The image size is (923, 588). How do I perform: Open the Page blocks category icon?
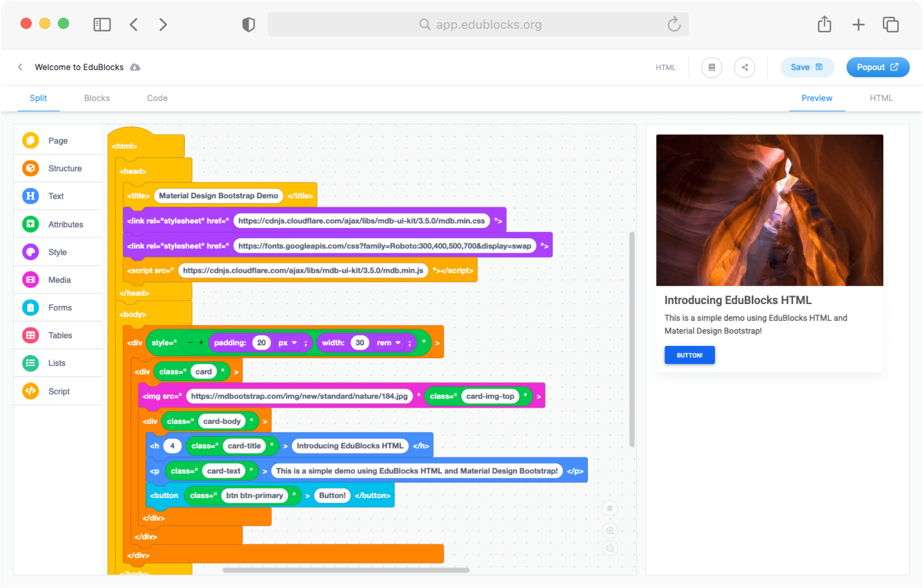[x=31, y=140]
